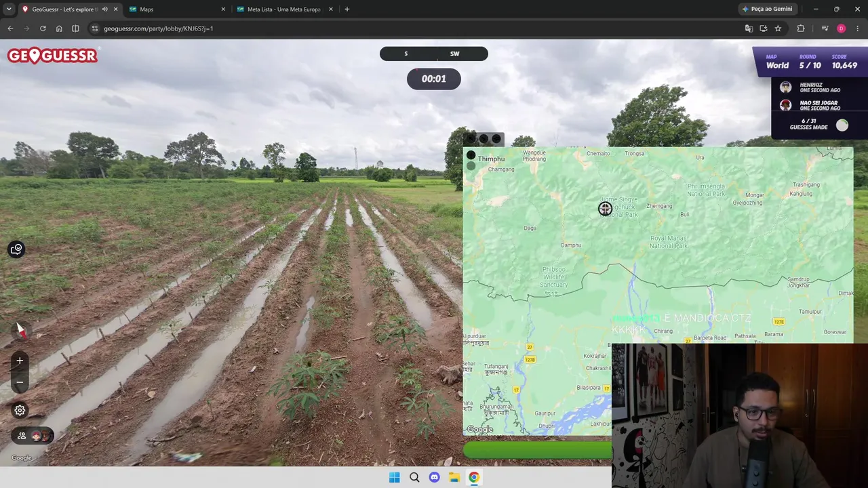Switch to the Meta Lista tab
The height and width of the screenshot is (488, 868).
coord(285,9)
